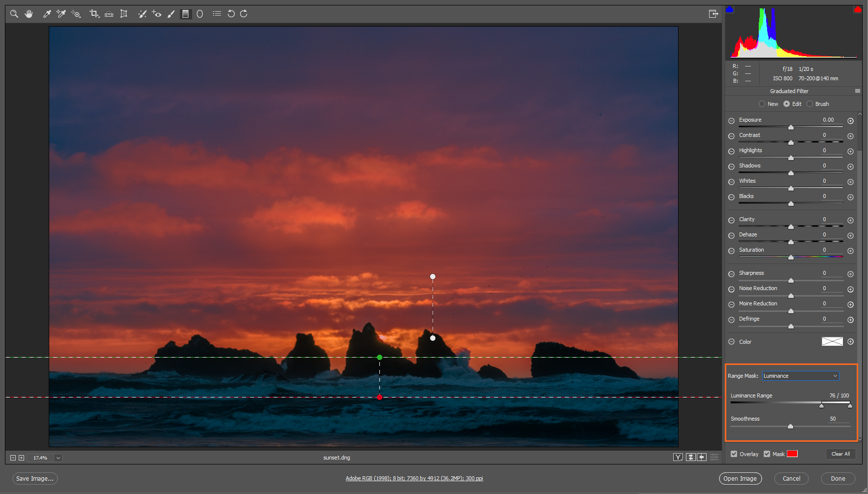Select the Zoom tool

tap(14, 14)
